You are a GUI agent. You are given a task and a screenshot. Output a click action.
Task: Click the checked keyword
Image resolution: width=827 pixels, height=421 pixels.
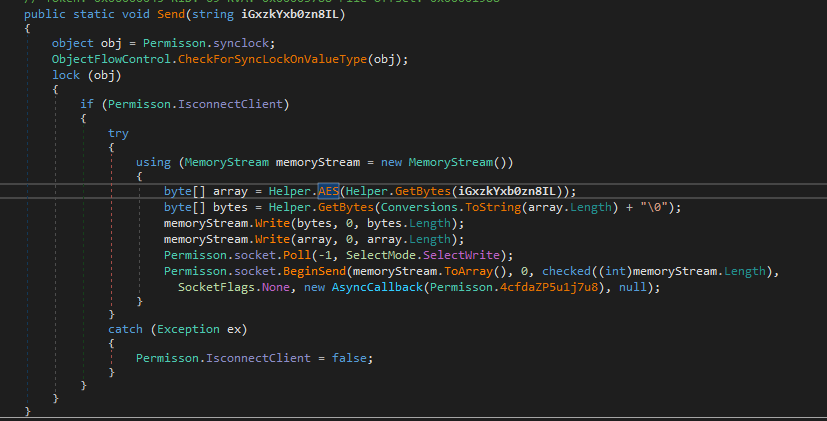[566, 271]
